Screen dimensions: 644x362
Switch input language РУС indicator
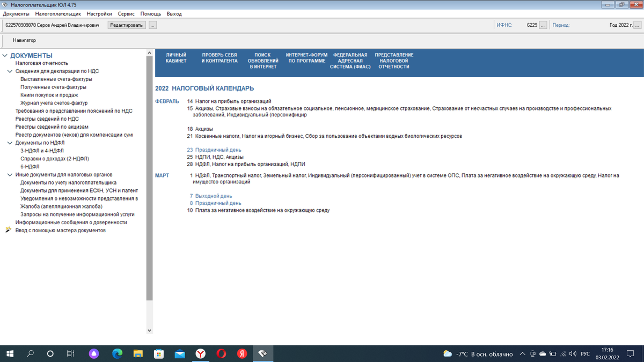585,354
